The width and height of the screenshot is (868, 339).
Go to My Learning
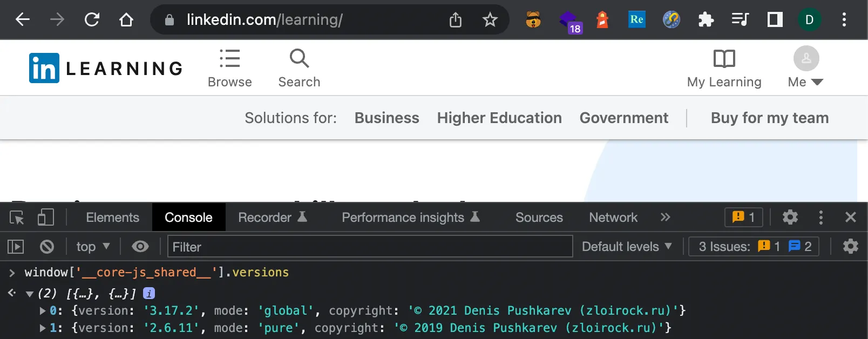point(724,68)
